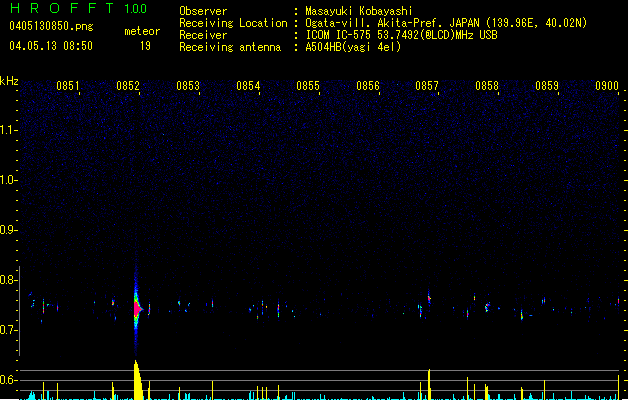The height and width of the screenshot is (400, 629).
Task: Click the 0855 time marker
Action: [x=308, y=86]
